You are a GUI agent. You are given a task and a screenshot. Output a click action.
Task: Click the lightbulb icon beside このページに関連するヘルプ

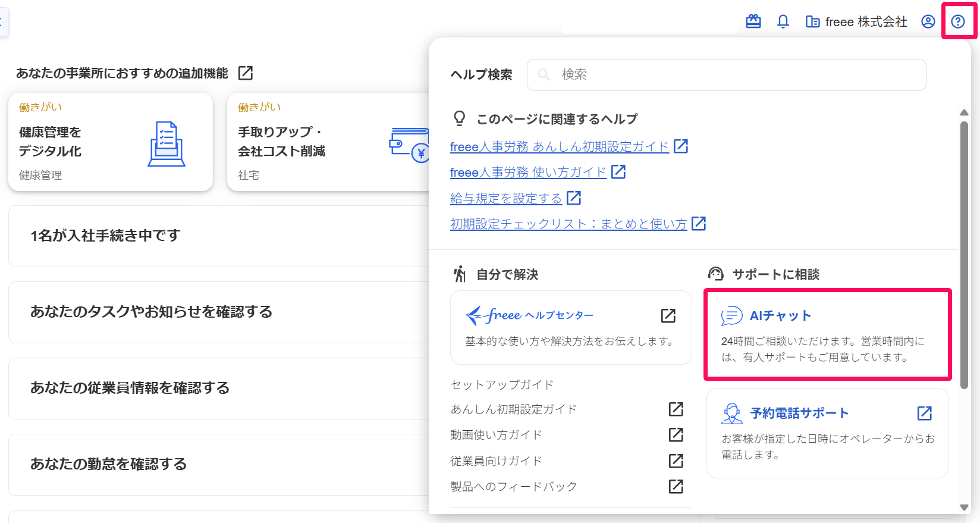click(460, 118)
